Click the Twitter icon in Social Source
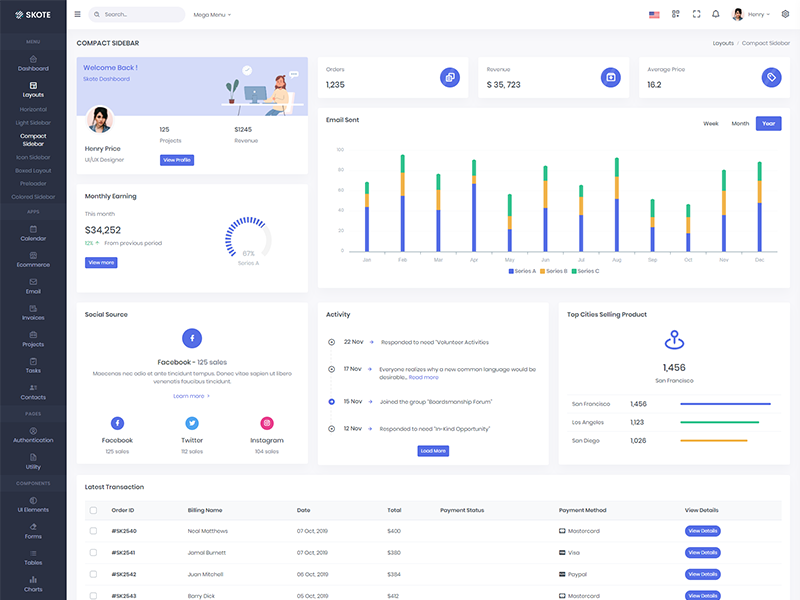Screen dimensions: 800x600 pyautogui.click(x=192, y=423)
